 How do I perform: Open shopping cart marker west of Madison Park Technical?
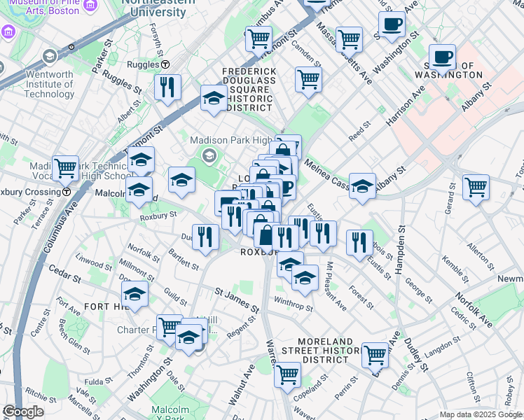coord(65,167)
